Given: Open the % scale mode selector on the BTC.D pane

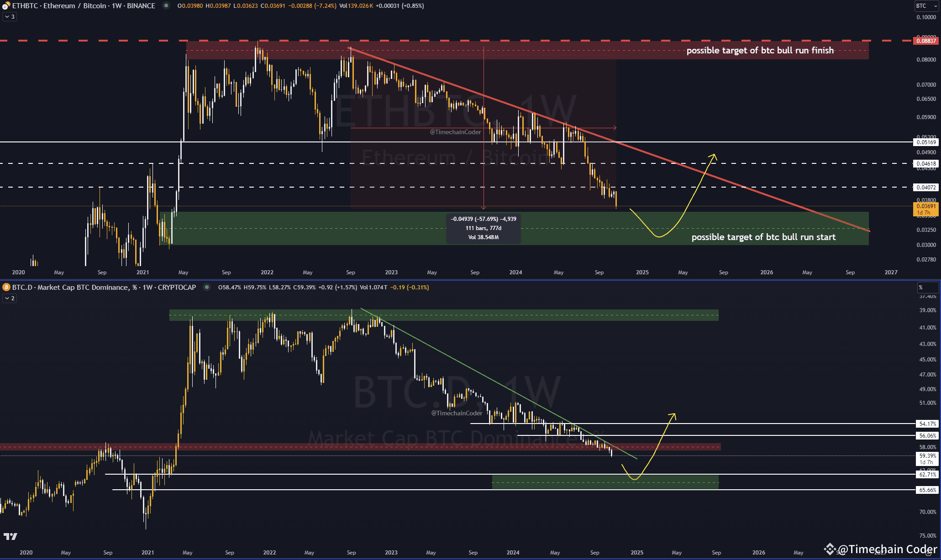Looking at the screenshot, I should (x=927, y=288).
